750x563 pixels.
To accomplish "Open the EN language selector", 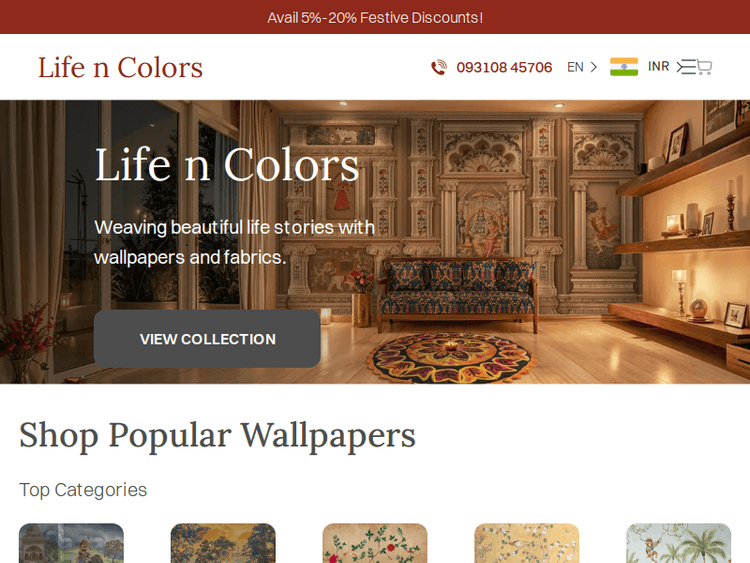I will pyautogui.click(x=582, y=67).
